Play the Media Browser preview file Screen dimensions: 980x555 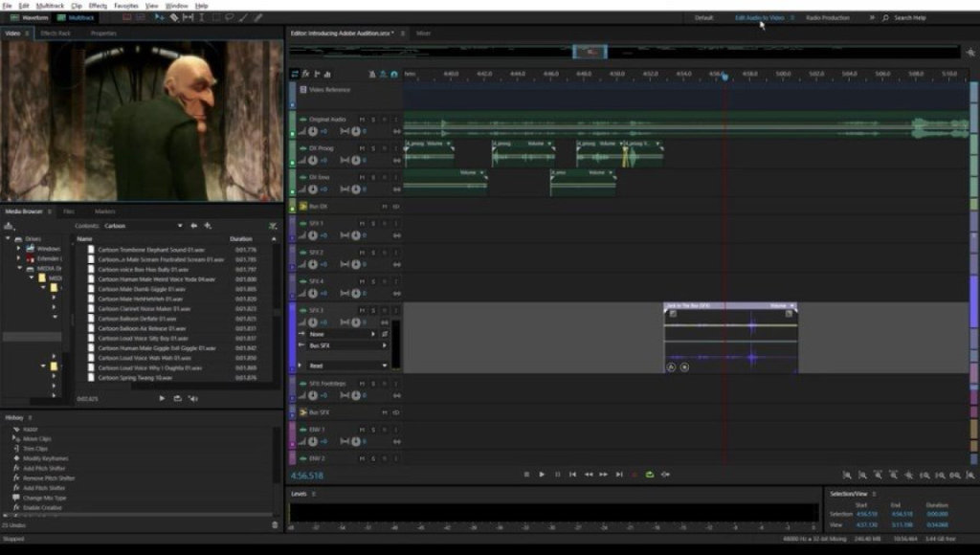tap(162, 398)
